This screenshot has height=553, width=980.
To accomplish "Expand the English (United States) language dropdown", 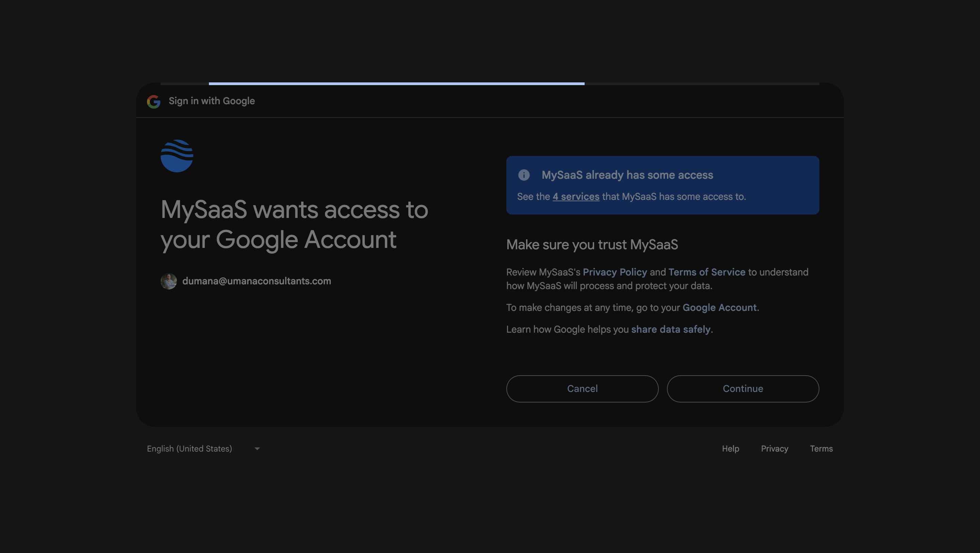I will point(203,449).
